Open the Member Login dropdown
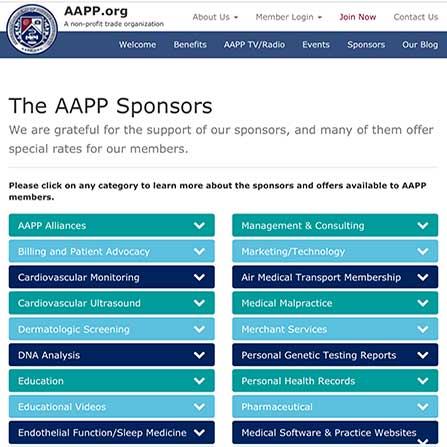The height and width of the screenshot is (447, 447). pyautogui.click(x=289, y=17)
